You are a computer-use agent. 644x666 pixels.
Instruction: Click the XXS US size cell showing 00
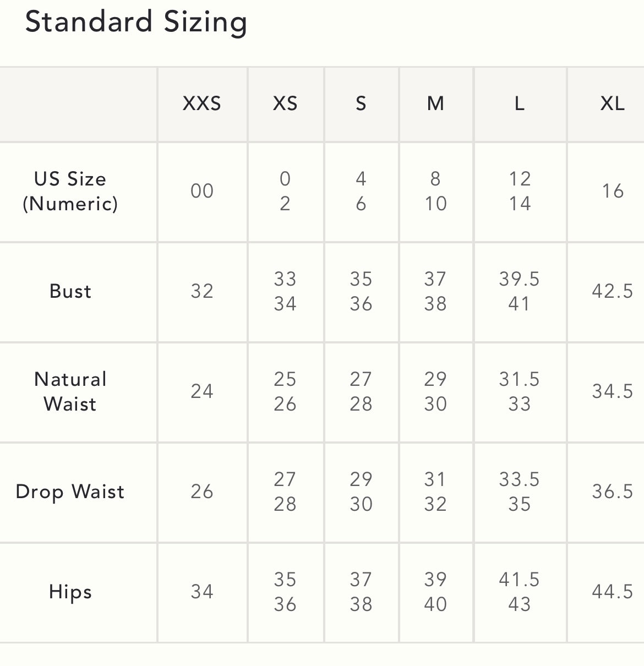point(202,191)
